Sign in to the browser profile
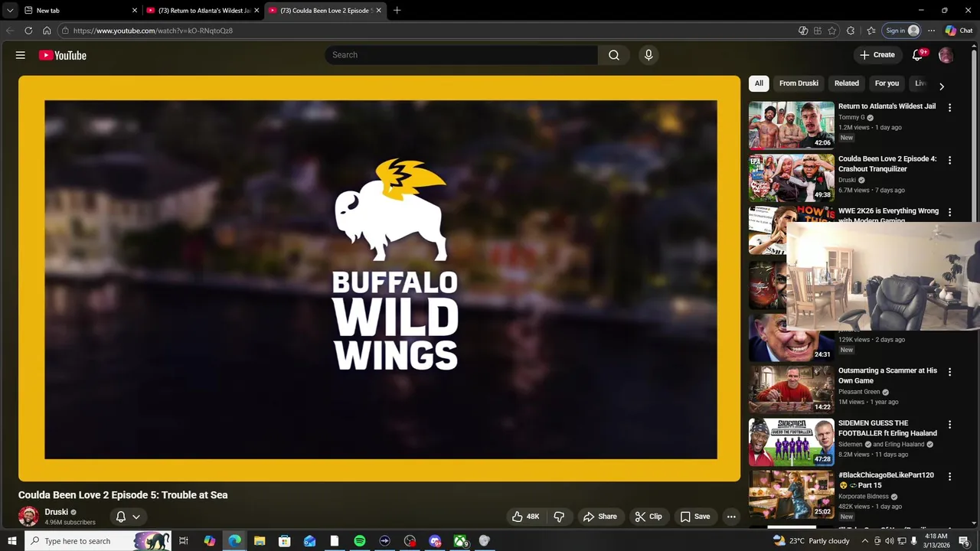 click(902, 31)
